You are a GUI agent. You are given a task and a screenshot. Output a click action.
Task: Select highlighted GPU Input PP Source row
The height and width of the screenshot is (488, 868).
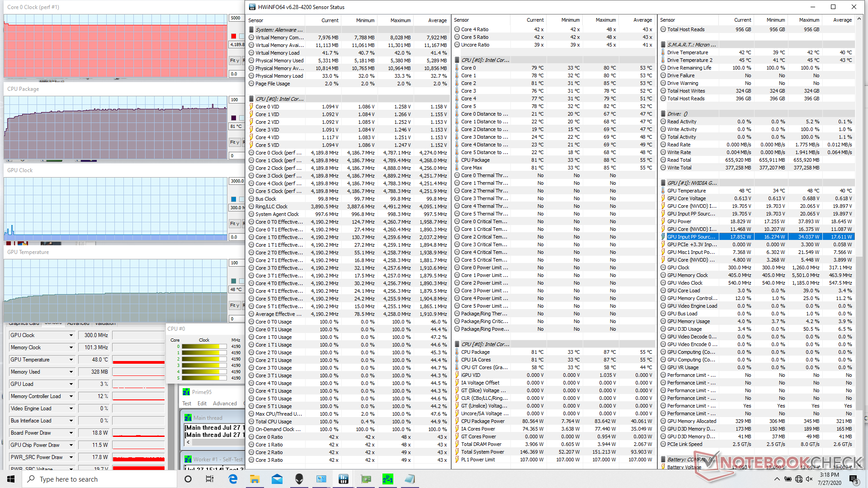691,237
